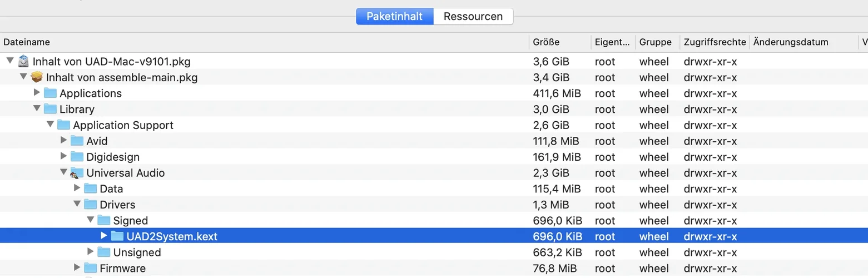
Task: Click the UAD2System.kext folder icon
Action: coord(117,236)
